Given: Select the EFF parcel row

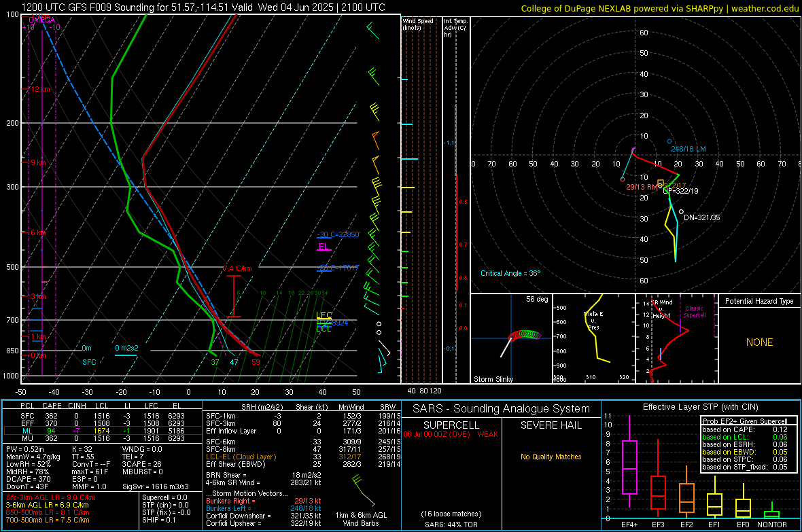Looking at the screenshot, I should pyautogui.click(x=103, y=423).
